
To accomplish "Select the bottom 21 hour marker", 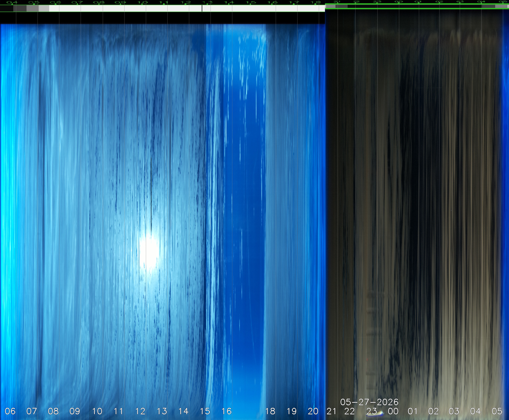I will (x=331, y=411).
